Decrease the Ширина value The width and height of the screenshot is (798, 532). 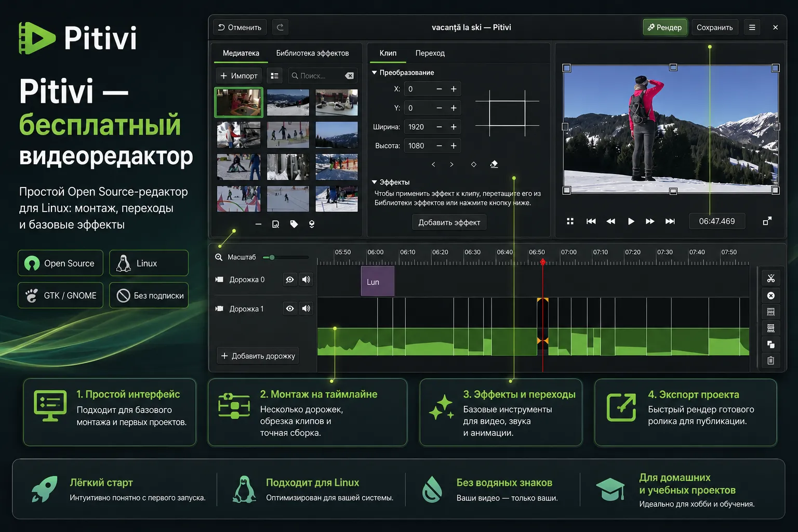(439, 127)
